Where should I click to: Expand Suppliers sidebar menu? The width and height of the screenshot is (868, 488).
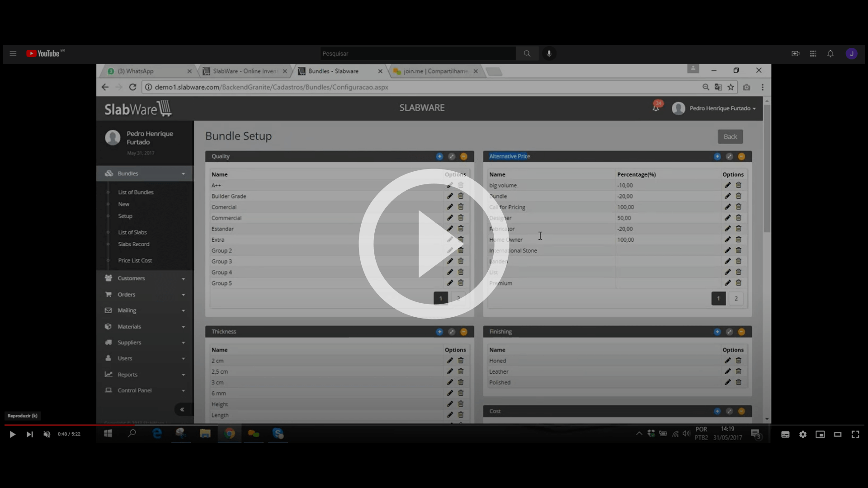point(145,343)
